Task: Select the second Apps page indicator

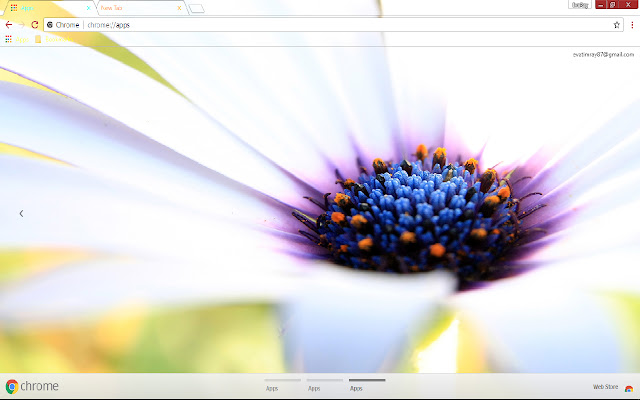Action: (325, 385)
